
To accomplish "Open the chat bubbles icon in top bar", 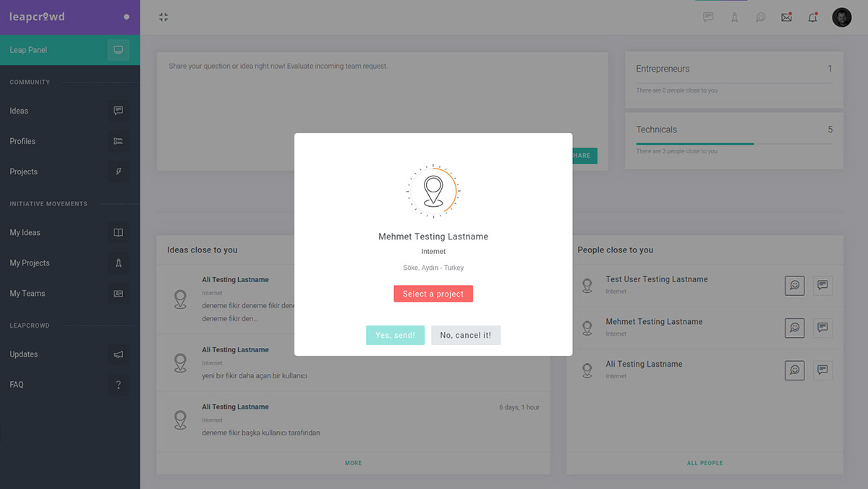I will pos(760,17).
